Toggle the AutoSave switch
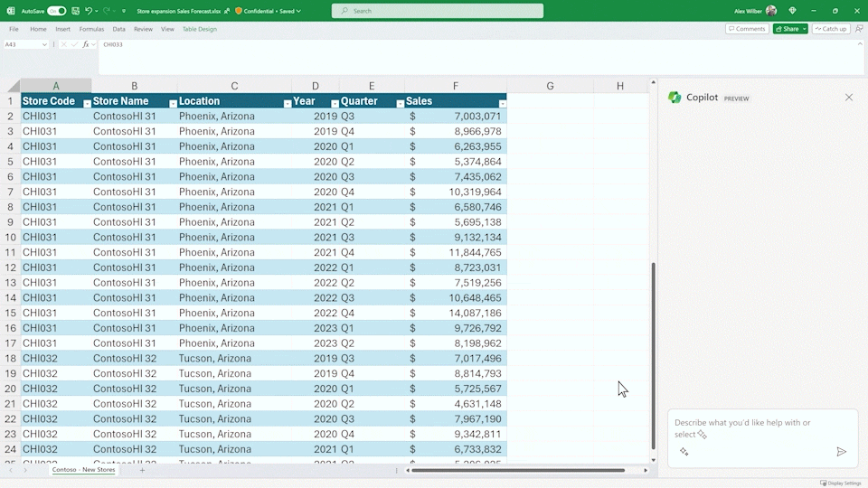The height and width of the screenshot is (488, 868). click(56, 11)
